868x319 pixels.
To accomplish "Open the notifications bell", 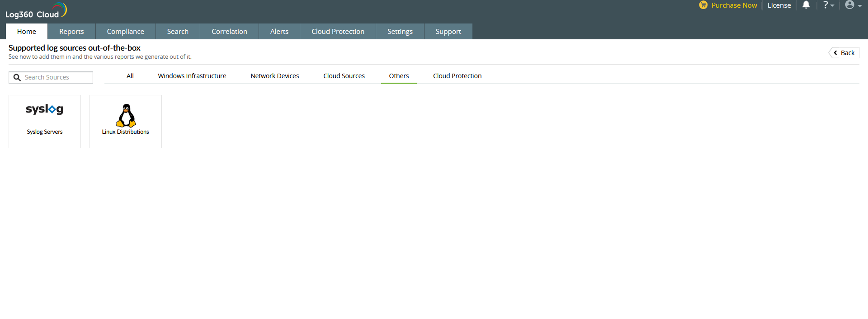I will pyautogui.click(x=806, y=5).
